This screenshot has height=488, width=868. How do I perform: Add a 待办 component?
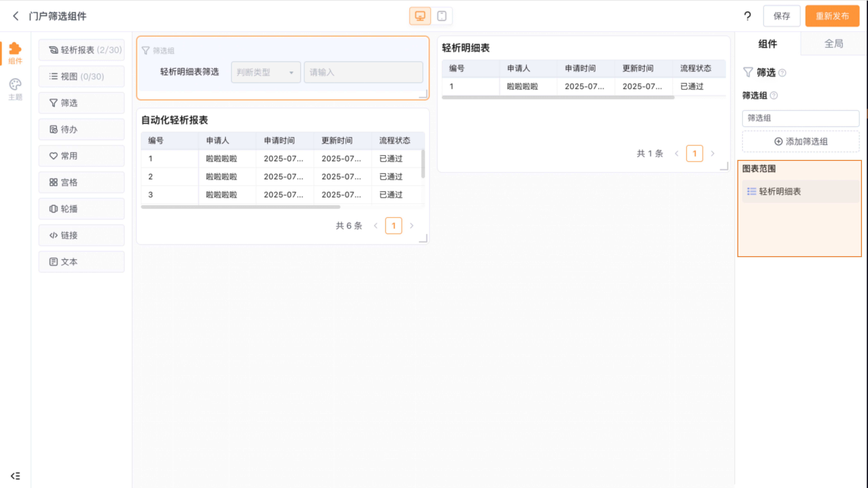[x=81, y=129]
